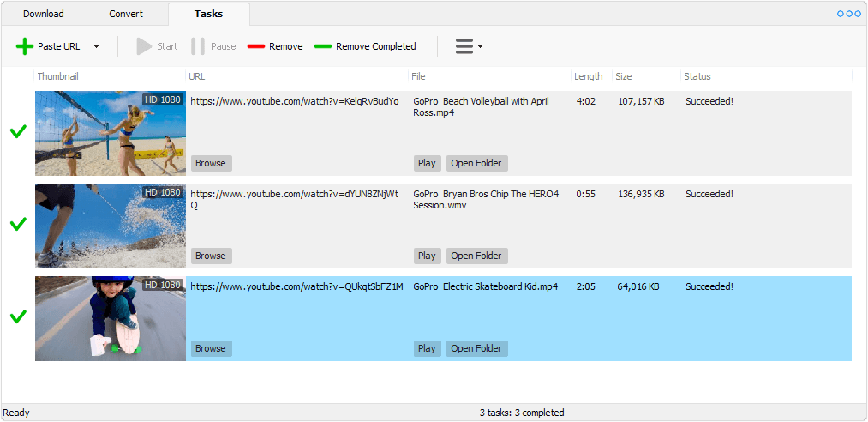The width and height of the screenshot is (868, 422).
Task: Click the Status column header
Action: coord(697,76)
